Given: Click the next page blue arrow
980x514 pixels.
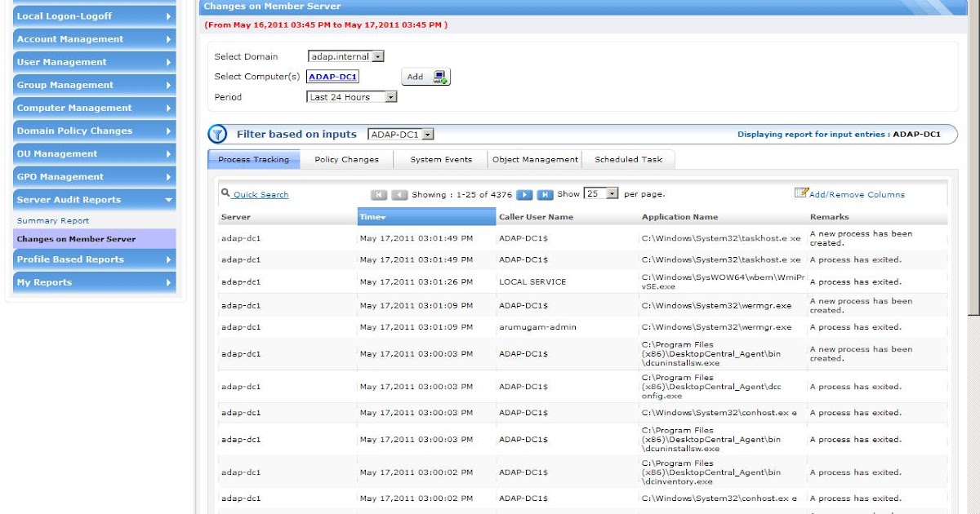Looking at the screenshot, I should click(523, 194).
